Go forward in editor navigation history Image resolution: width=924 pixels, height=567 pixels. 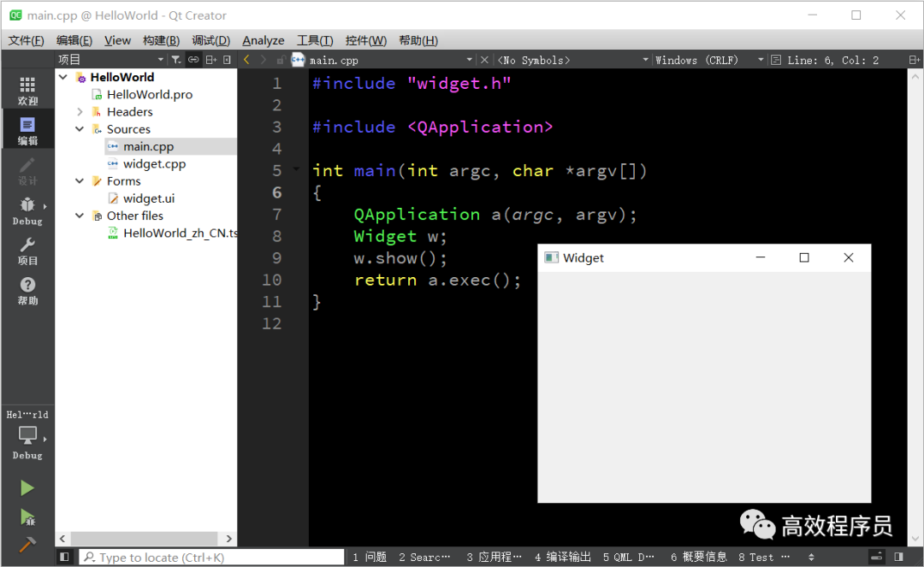pyautogui.click(x=264, y=60)
